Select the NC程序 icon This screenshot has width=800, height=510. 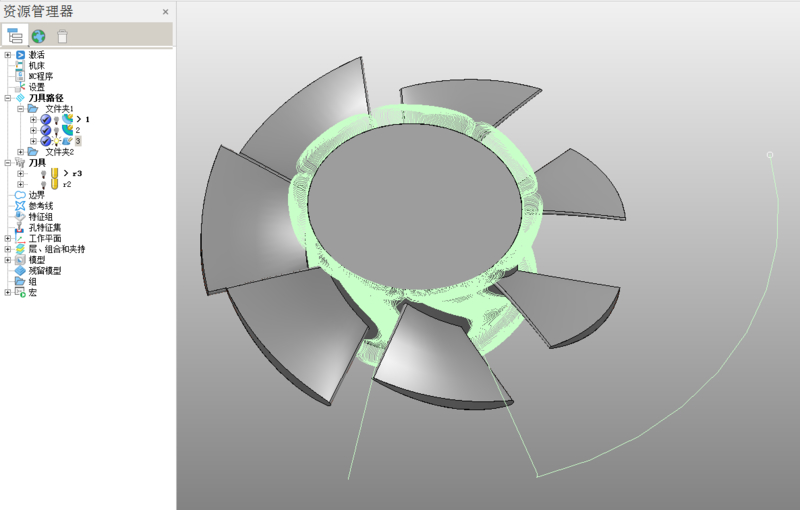coord(20,76)
